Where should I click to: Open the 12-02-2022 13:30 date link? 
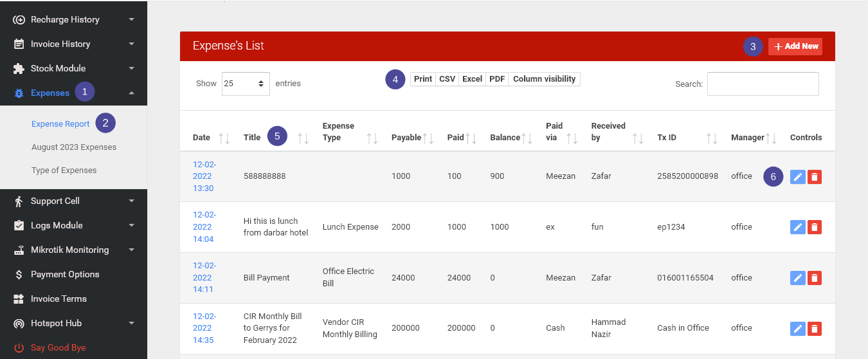pyautogui.click(x=204, y=176)
